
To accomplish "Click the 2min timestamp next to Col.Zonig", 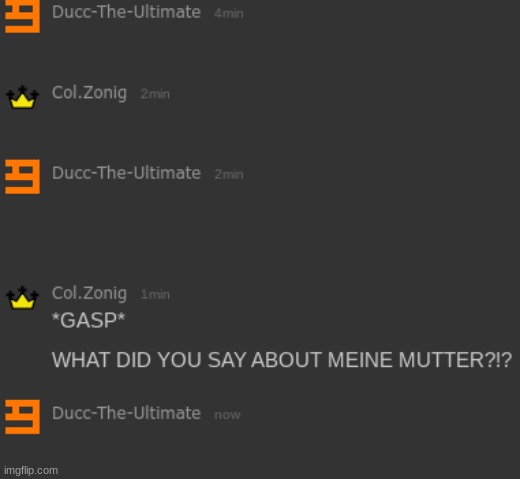I will click(x=155, y=94).
